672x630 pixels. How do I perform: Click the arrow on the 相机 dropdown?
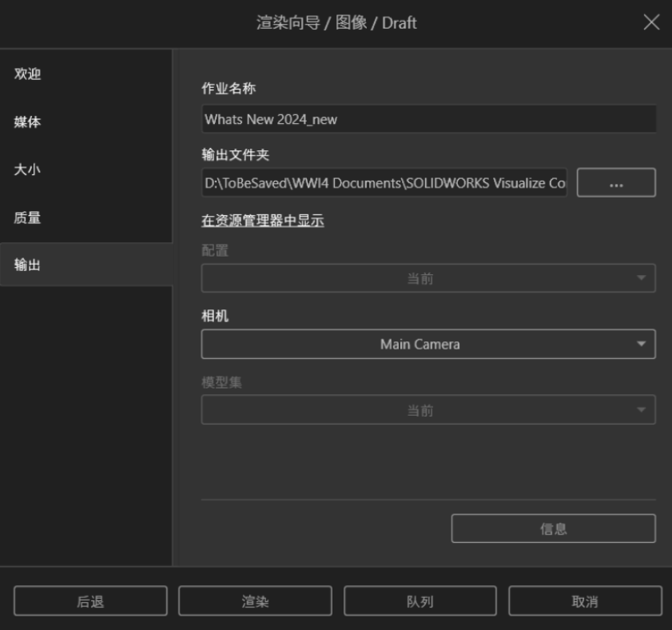[x=641, y=345]
